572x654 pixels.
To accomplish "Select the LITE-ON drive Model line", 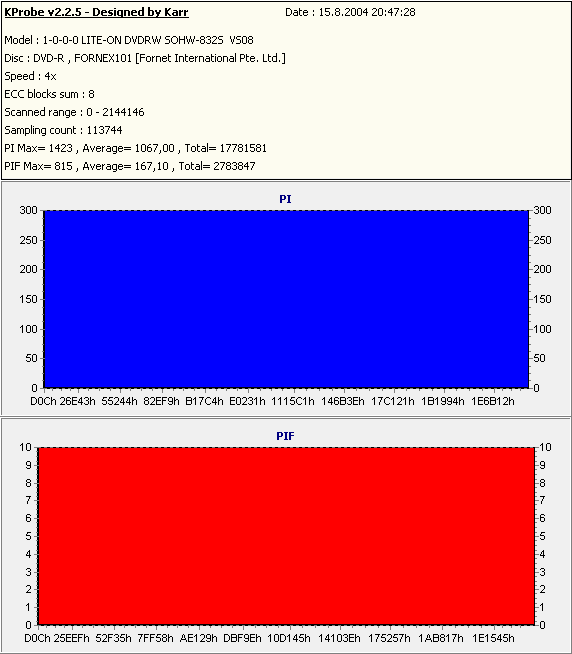I will (129, 40).
